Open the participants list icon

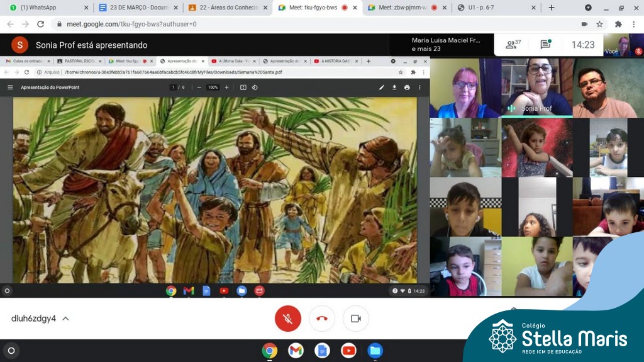pyautogui.click(x=513, y=45)
